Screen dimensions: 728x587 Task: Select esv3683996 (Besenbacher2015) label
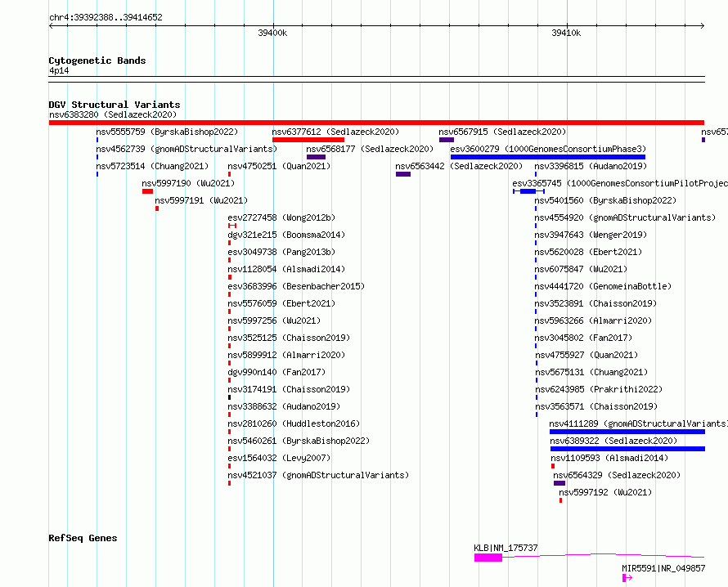point(296,286)
